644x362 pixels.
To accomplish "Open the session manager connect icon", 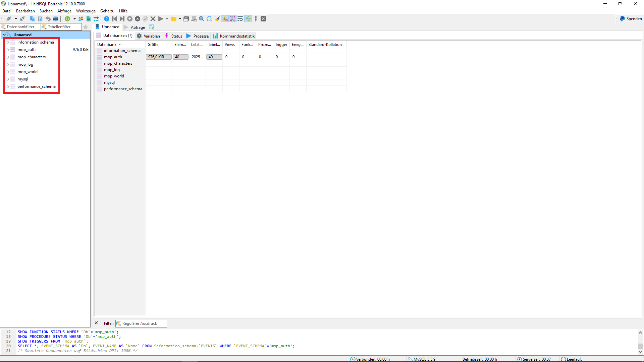I will coord(9,19).
